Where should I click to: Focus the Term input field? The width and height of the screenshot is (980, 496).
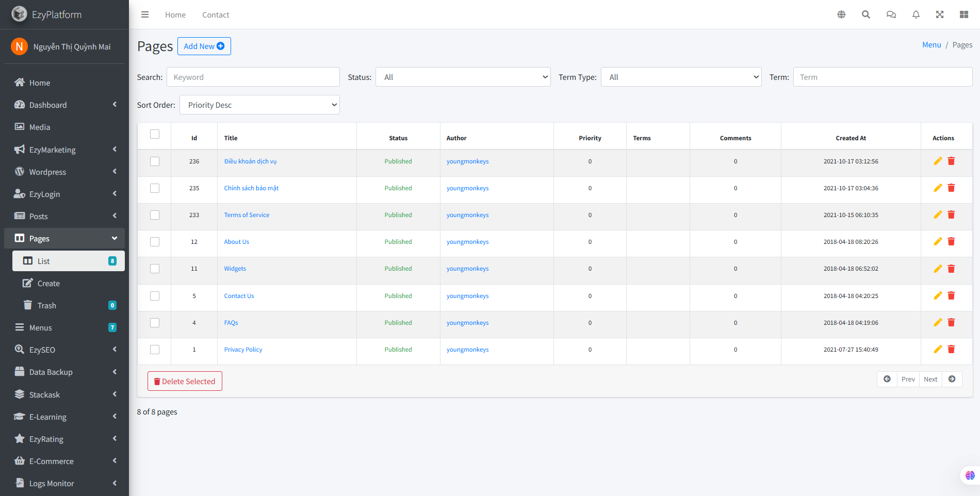click(883, 77)
